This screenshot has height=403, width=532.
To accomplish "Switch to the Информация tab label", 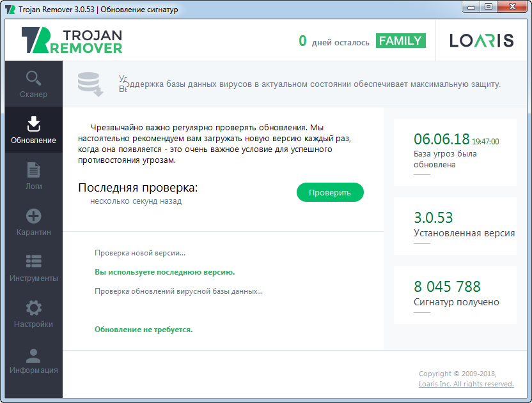I will point(34,370).
